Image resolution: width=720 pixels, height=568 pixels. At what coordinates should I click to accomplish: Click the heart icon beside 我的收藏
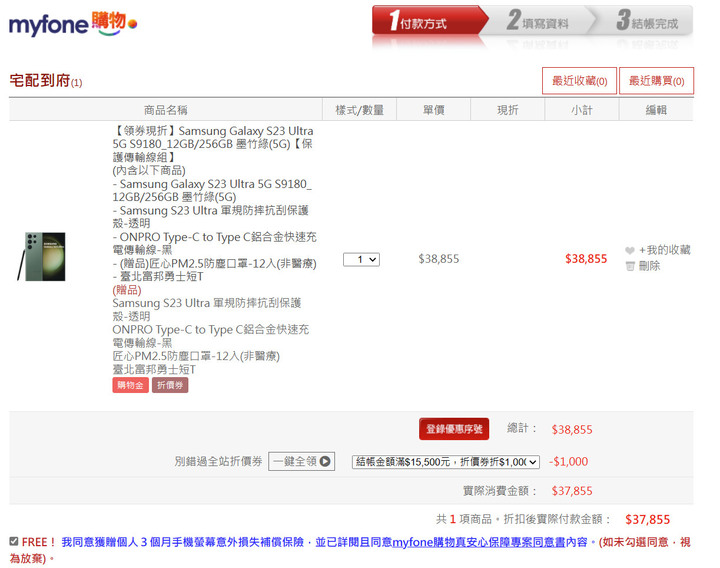coord(630,251)
